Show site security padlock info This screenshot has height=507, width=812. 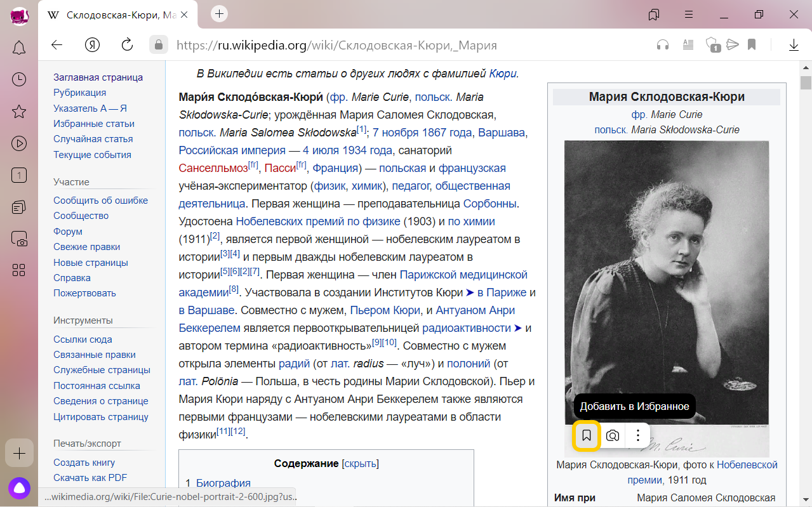158,44
